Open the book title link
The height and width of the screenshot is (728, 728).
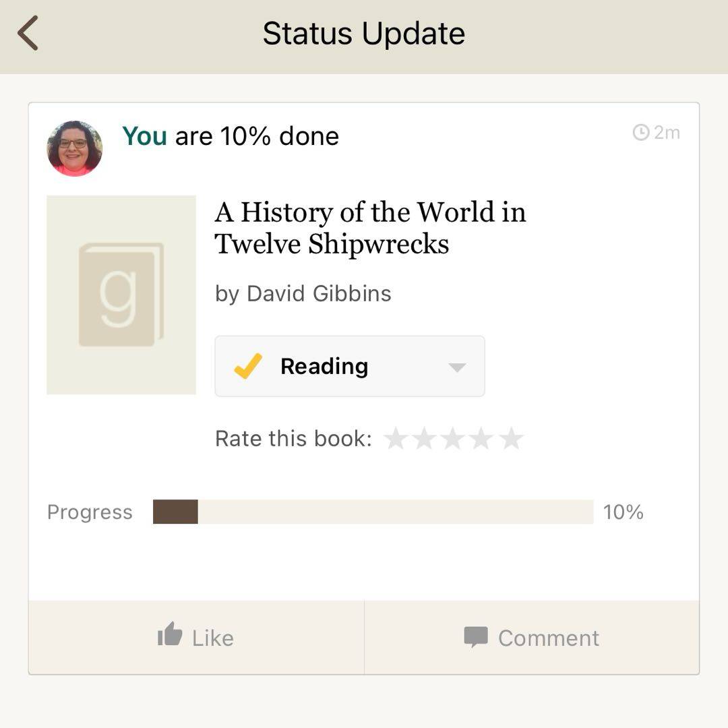point(370,228)
